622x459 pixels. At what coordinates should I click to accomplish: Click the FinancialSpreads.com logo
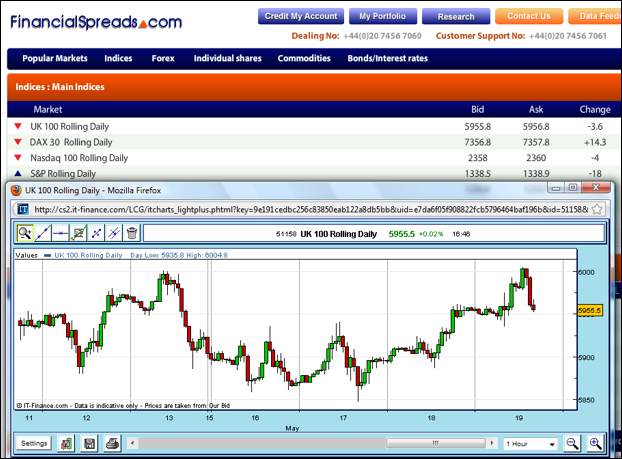[x=96, y=22]
